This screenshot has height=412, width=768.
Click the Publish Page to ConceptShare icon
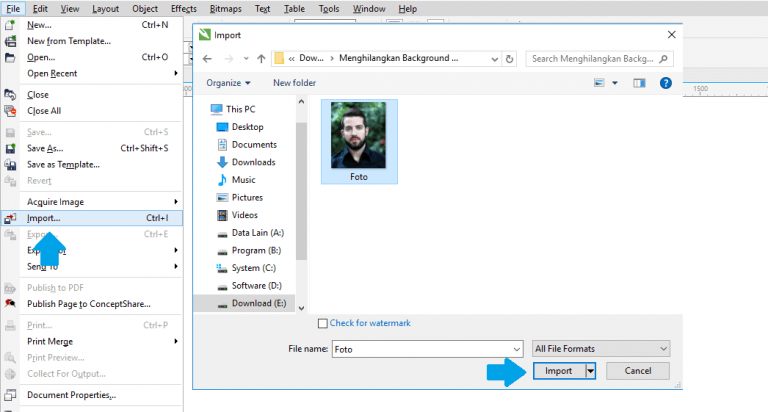[x=10, y=304]
